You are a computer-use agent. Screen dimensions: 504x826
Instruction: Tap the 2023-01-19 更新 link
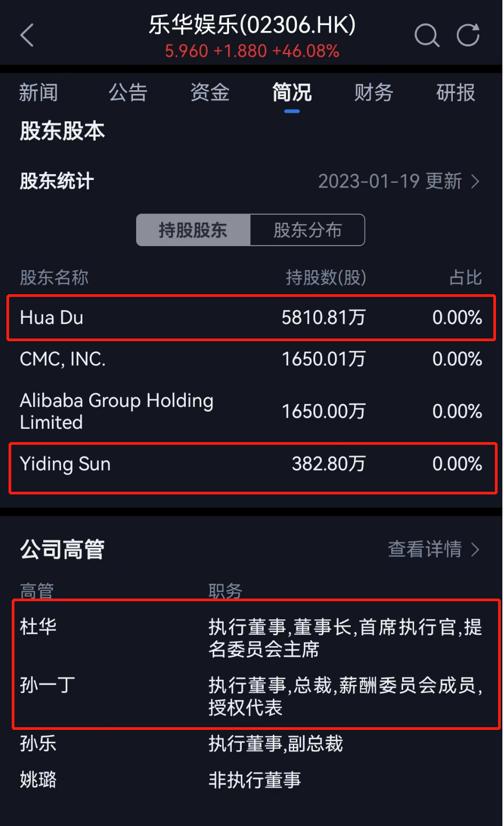[390, 182]
